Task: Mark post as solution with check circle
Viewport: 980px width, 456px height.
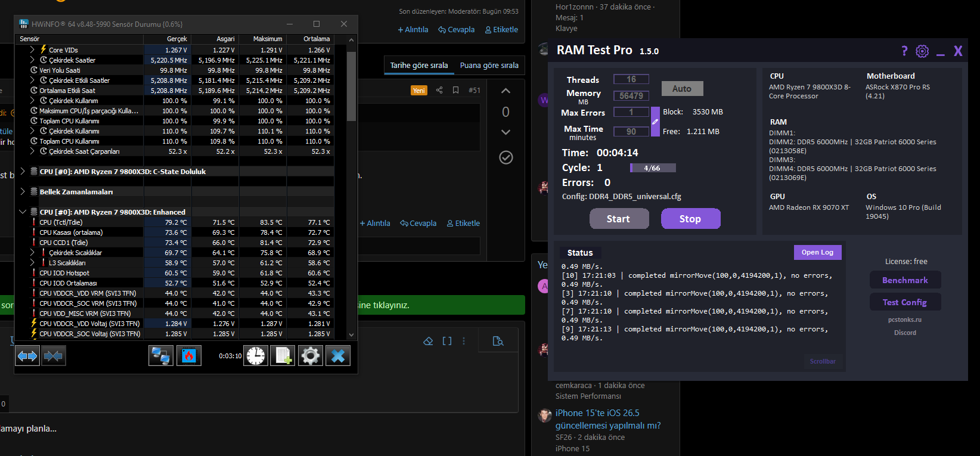Action: [x=506, y=157]
